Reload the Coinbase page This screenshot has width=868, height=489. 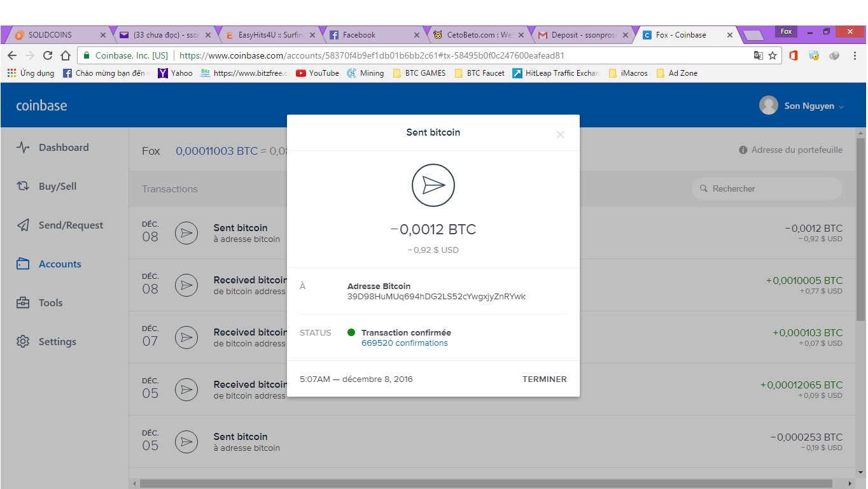point(48,55)
